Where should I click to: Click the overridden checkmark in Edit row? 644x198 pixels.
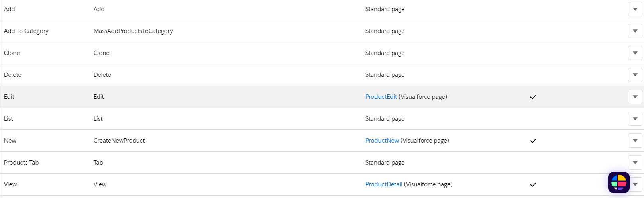[533, 97]
